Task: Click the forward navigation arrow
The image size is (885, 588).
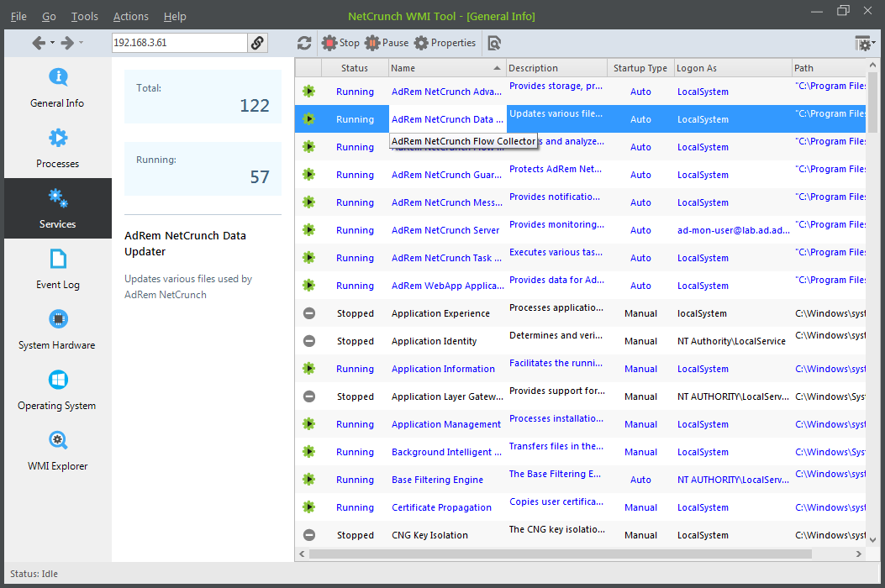Action: coord(67,43)
